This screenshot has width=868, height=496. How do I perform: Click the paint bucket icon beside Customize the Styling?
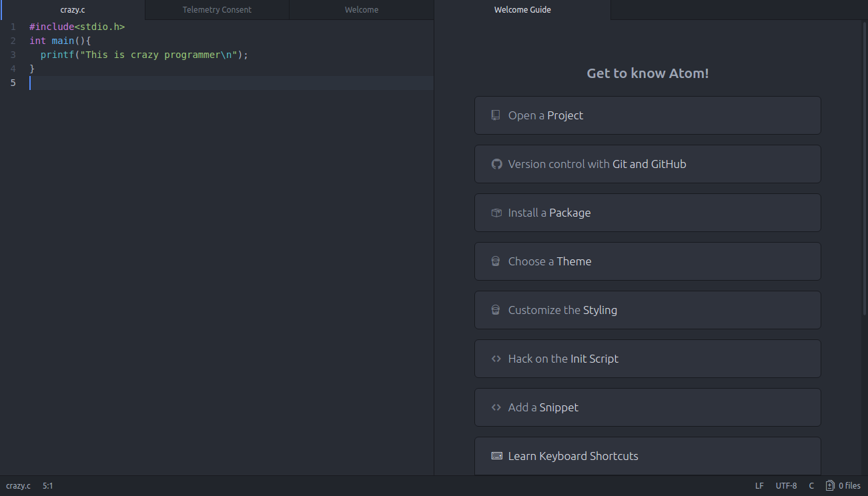496,310
